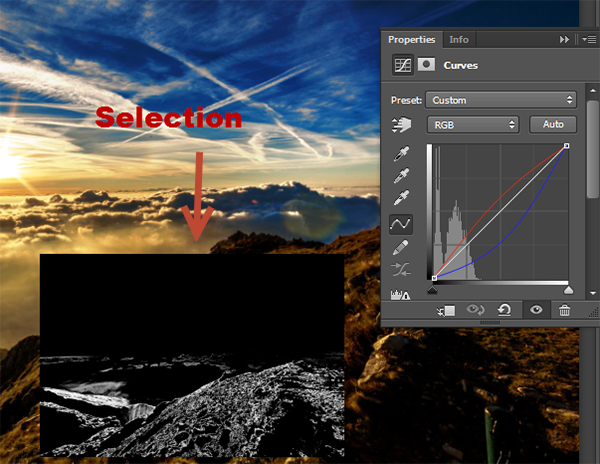Select the pencil draw curve tool

pyautogui.click(x=401, y=247)
